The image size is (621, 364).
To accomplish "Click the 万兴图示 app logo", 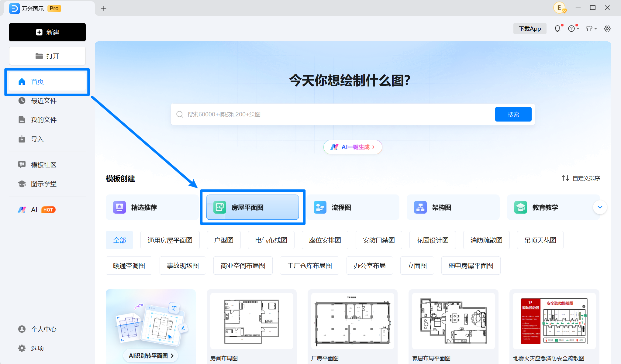I will pos(14,9).
